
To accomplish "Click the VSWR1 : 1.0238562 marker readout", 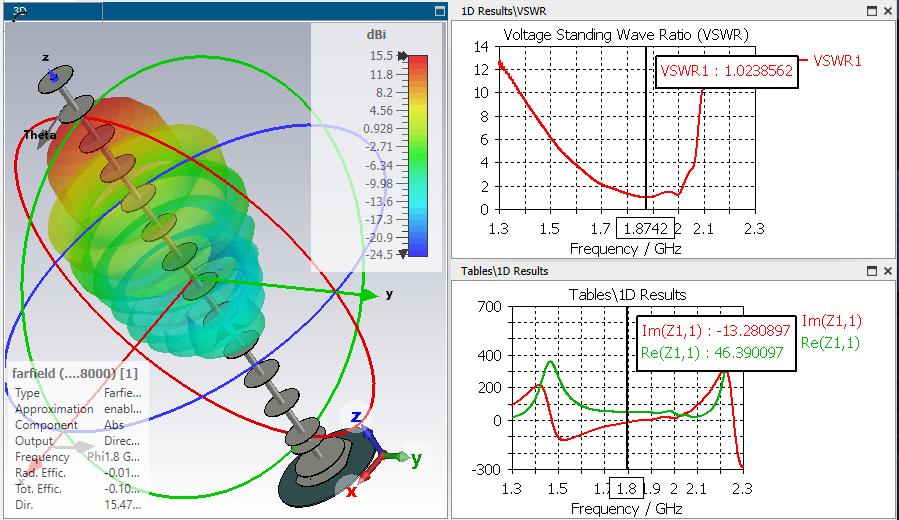I will 726,71.
